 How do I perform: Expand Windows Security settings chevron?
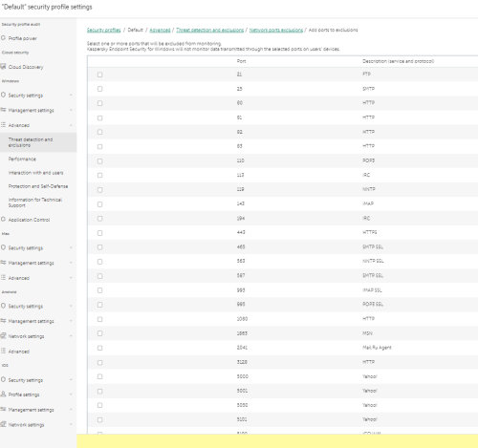[71, 95]
